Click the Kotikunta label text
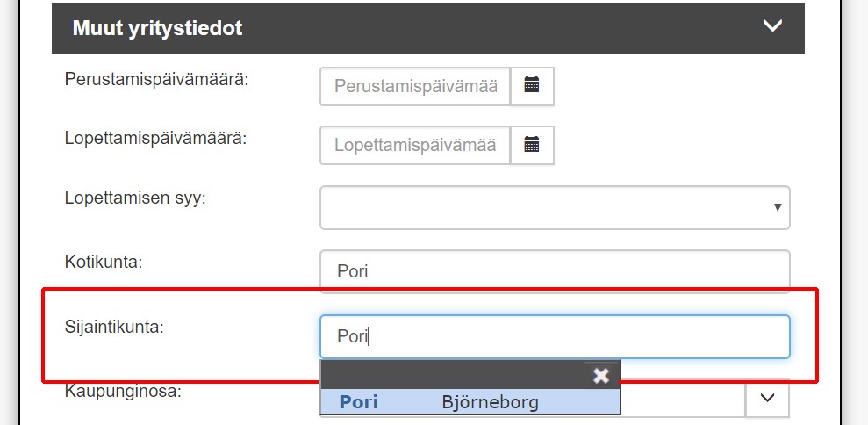868x425 pixels. 104,262
